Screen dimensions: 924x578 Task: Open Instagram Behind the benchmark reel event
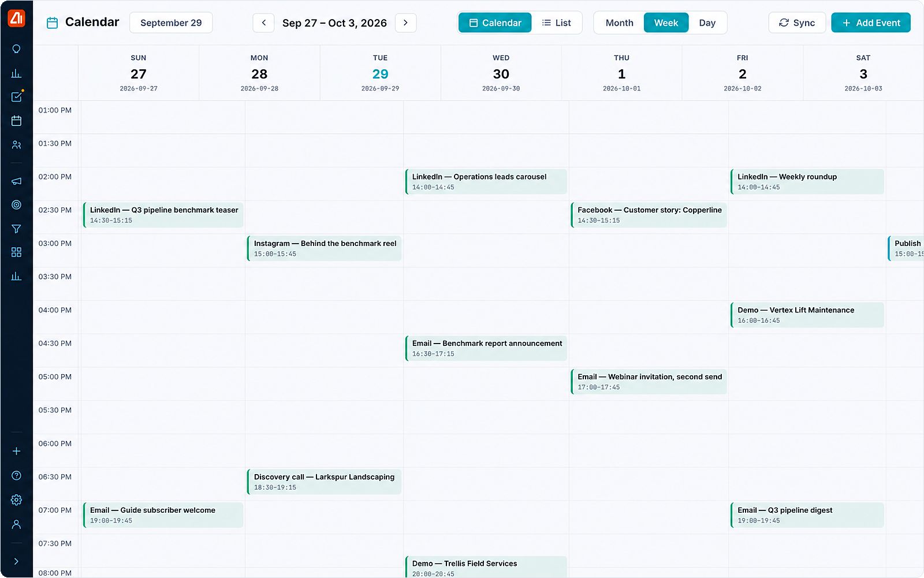[x=324, y=248]
